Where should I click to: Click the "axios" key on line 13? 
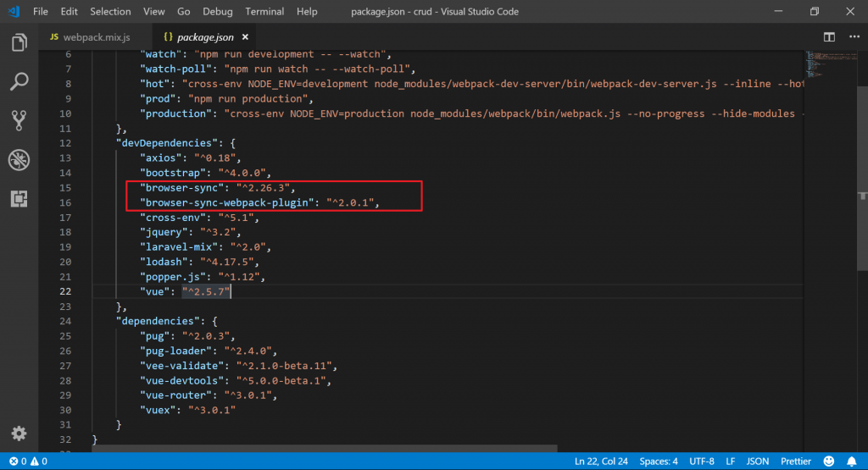coord(160,158)
